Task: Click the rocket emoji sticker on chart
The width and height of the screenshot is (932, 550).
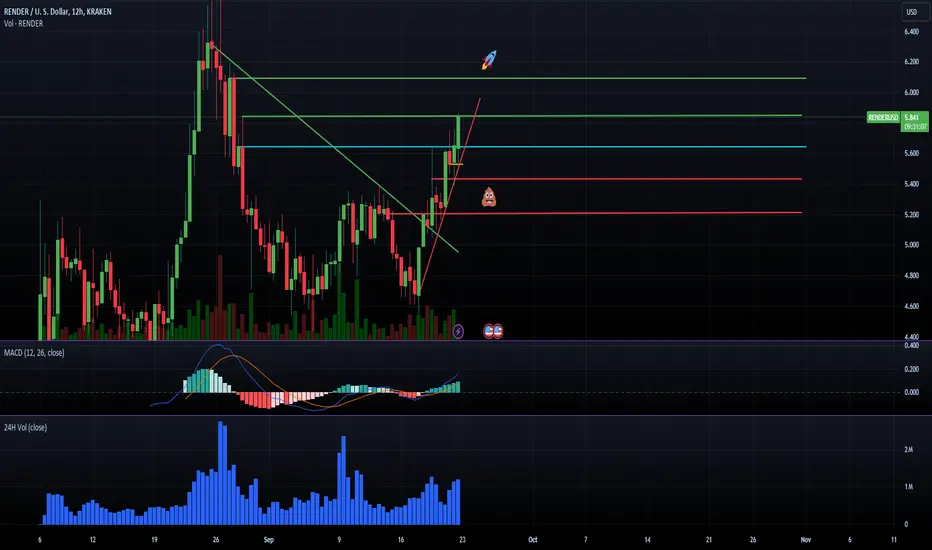Action: click(x=489, y=59)
